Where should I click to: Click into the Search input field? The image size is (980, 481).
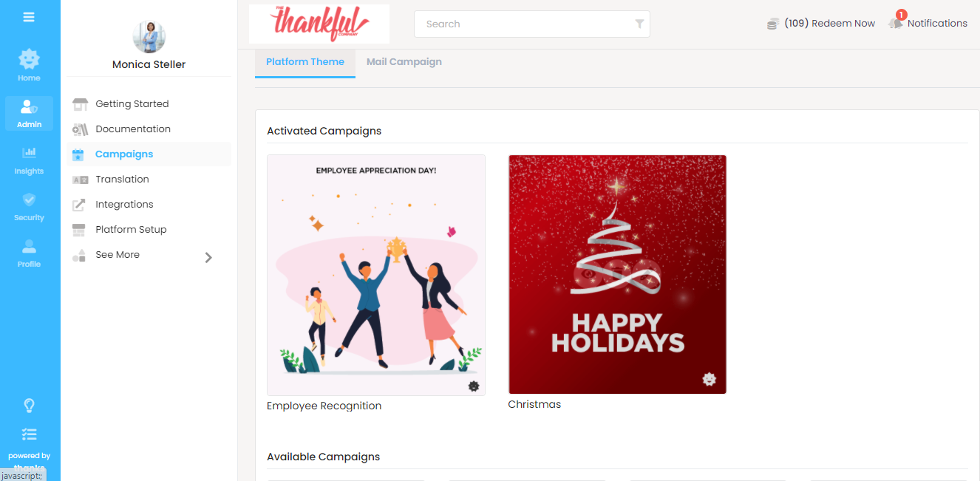tap(525, 24)
